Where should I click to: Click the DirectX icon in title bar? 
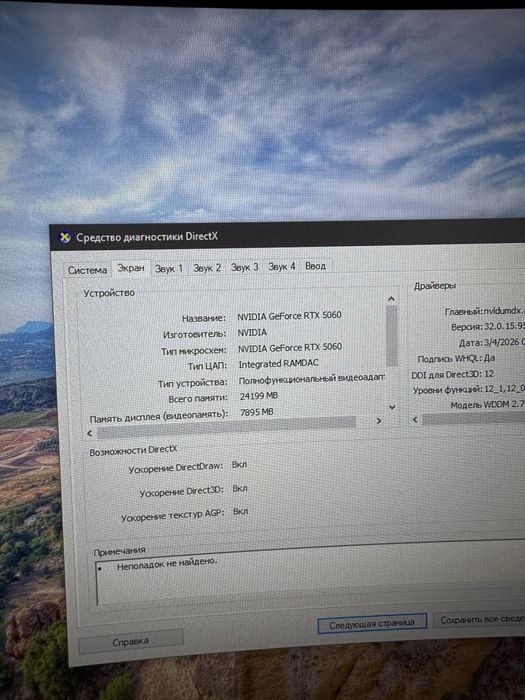(65, 237)
